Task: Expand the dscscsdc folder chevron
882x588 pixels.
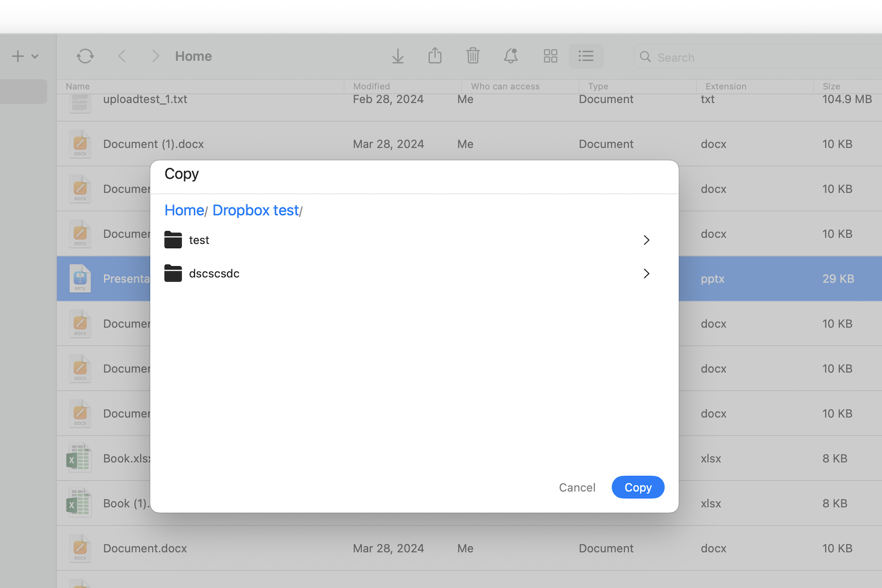Action: pyautogui.click(x=646, y=273)
